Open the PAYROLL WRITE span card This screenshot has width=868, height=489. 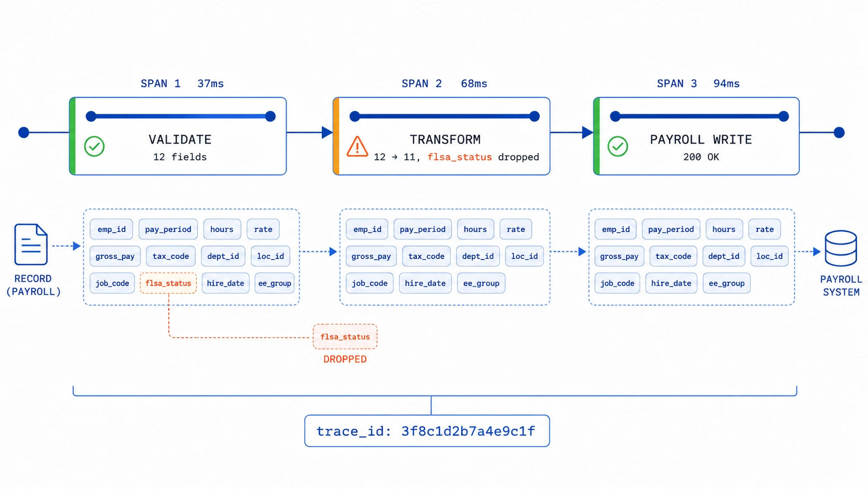[x=696, y=136]
